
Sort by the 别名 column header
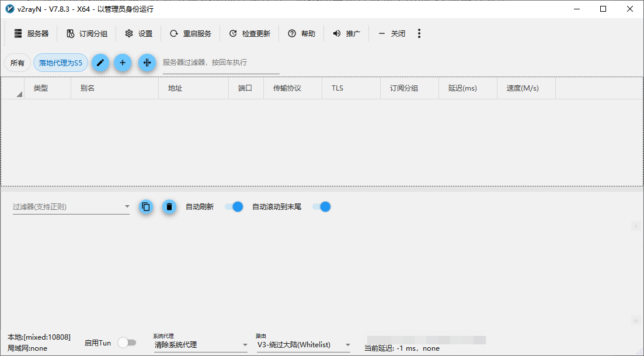pyautogui.click(x=114, y=88)
